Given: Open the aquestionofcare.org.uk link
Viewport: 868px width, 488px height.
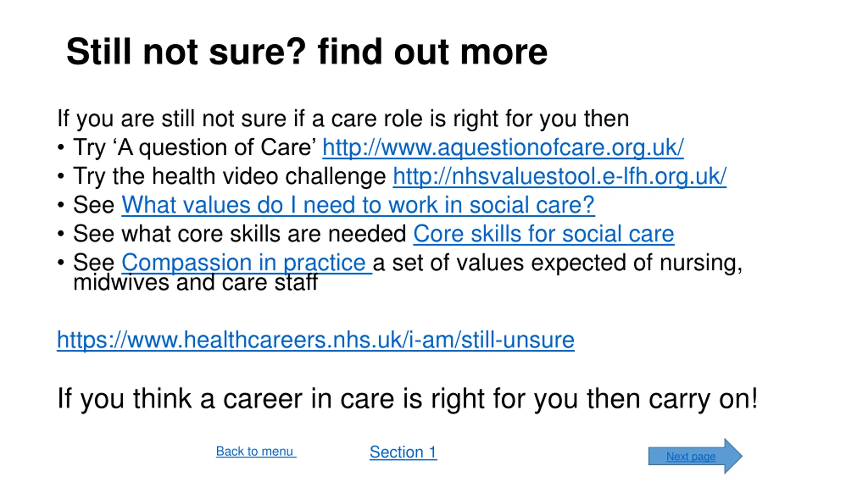Looking at the screenshot, I should pyautogui.click(x=503, y=148).
